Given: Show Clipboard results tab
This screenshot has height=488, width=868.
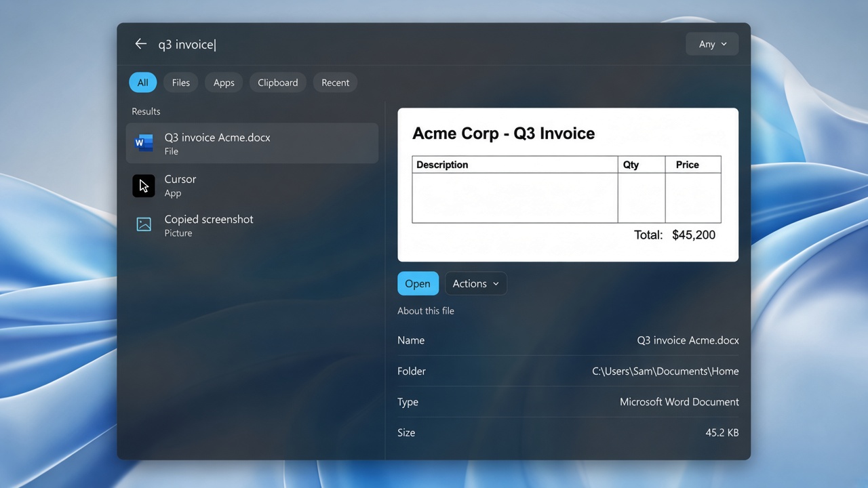Looking at the screenshot, I should pos(278,83).
